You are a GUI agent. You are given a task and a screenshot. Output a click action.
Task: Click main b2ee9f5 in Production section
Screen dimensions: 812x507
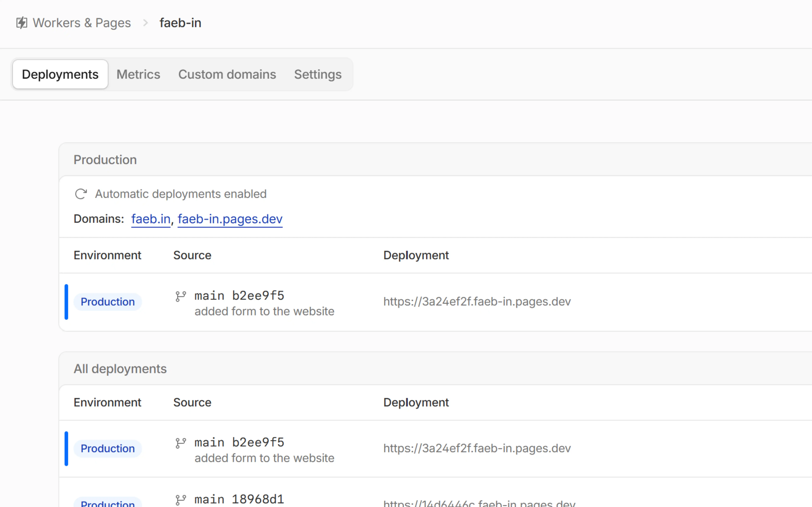pos(239,296)
